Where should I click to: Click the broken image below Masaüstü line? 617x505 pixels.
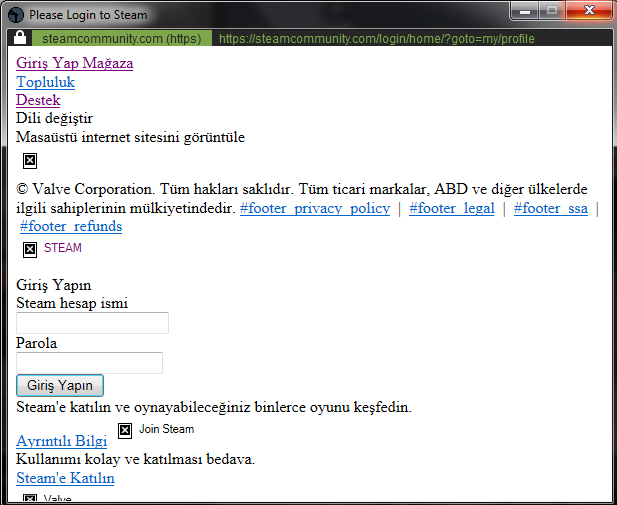(30, 161)
